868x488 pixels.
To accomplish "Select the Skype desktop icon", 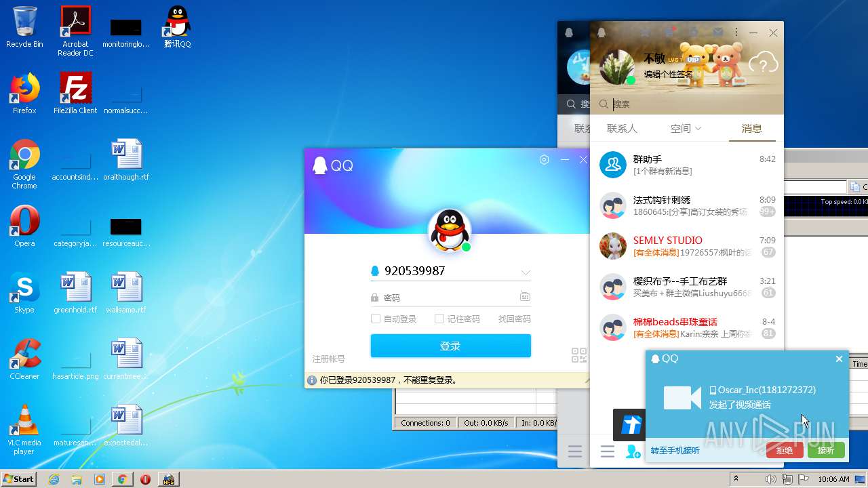I will coord(24,293).
